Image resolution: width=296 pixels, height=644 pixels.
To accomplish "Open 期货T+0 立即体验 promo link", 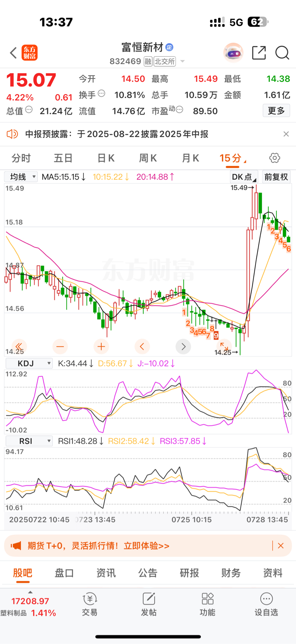I will pyautogui.click(x=98, y=546).
